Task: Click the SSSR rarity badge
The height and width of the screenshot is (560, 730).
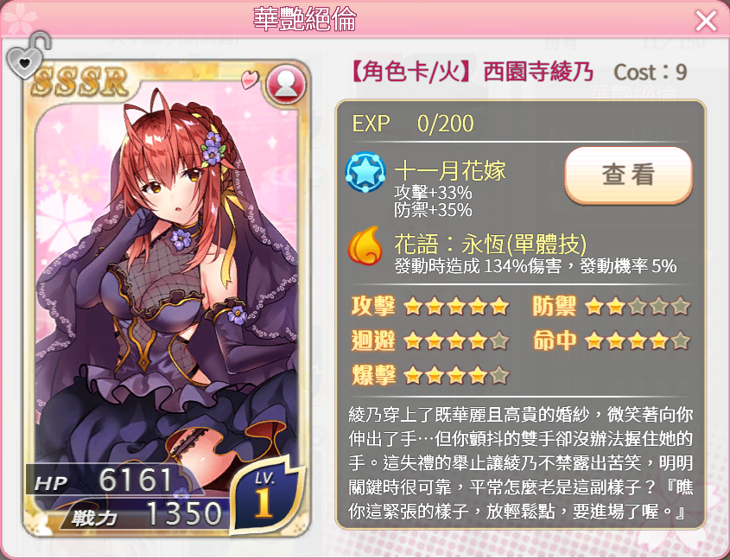Action: click(79, 81)
